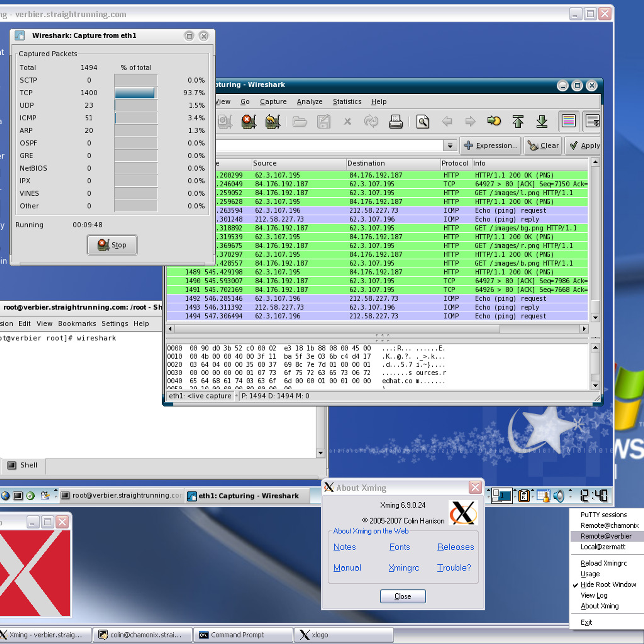The image size is (644, 644).
Task: Stop capture in Capture from eth1 dialog
Action: tap(112, 245)
